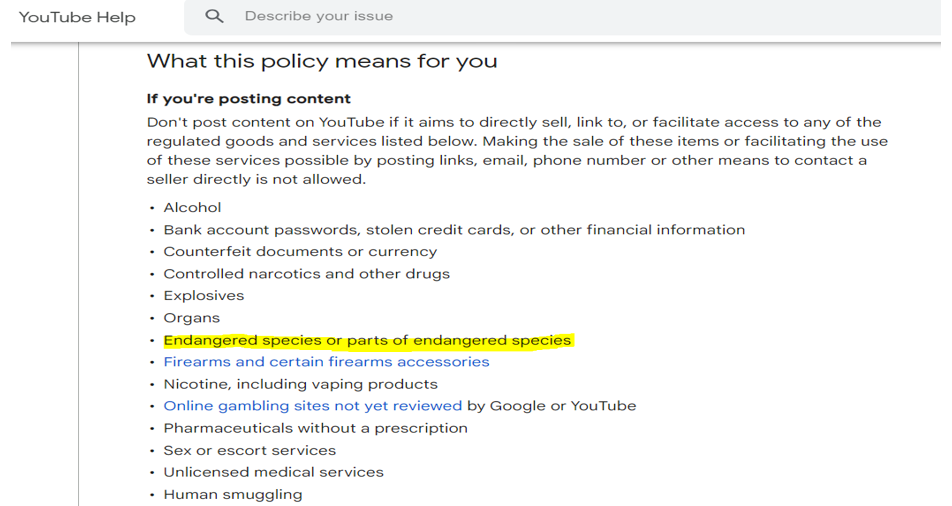Click the 'Explosives' list item
Viewport: 952px width, 506px height.
[204, 296]
